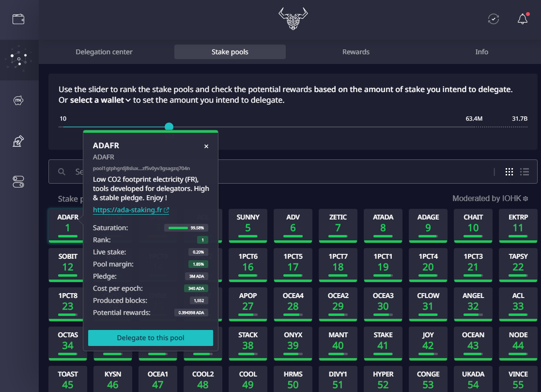The height and width of the screenshot is (392, 541).
Task: Open the settings toggles icon in sidebar
Action: (18, 182)
